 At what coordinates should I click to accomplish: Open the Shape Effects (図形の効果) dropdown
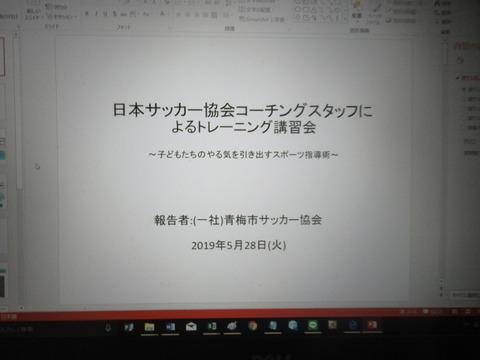click(401, 20)
